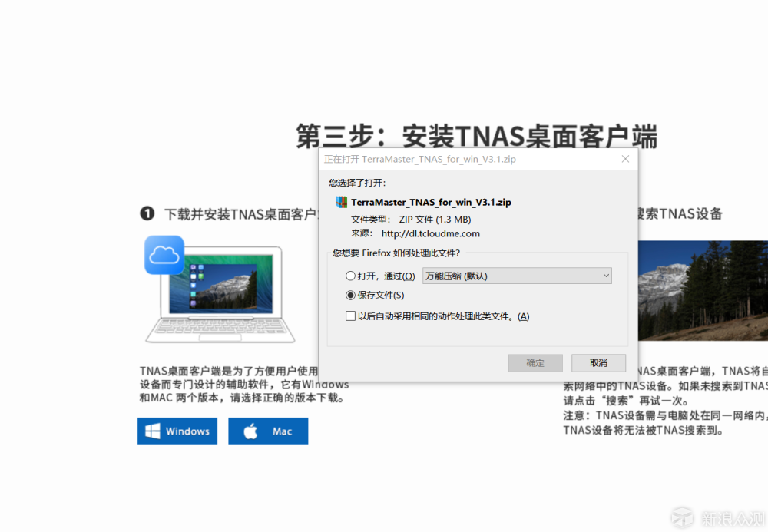Click the 确定 button
This screenshot has height=532, width=768.
point(535,362)
